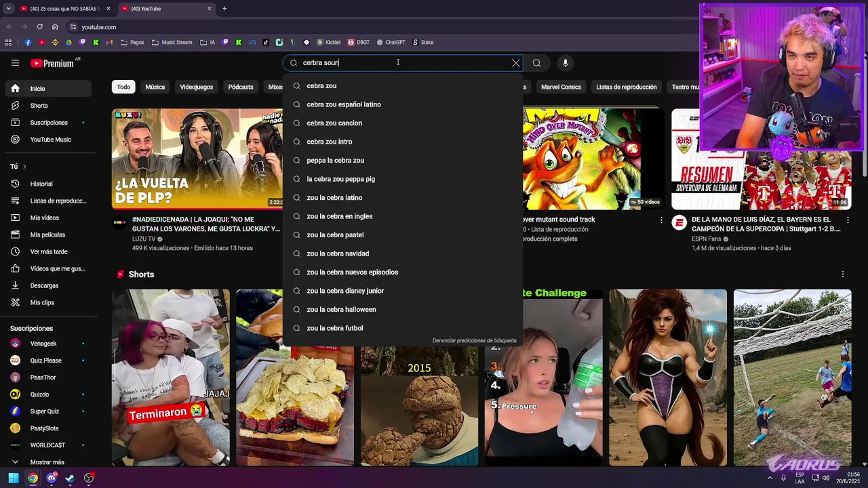The image size is (868, 488).
Task: Click inside the search text field
Action: 403,63
